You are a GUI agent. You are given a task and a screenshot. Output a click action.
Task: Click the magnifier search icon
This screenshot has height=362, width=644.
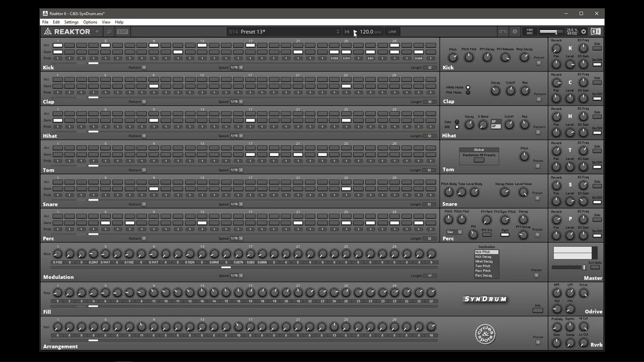point(109,32)
